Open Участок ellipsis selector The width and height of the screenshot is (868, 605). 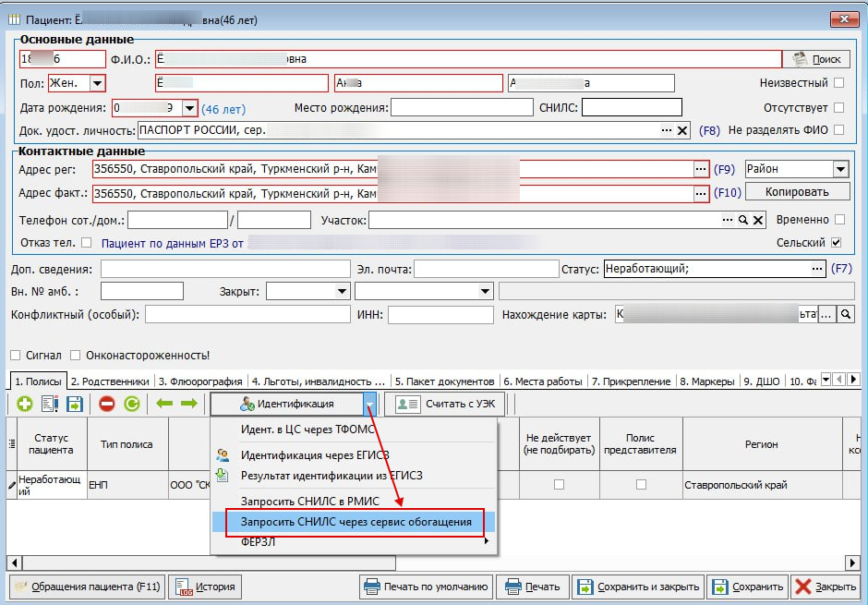728,220
